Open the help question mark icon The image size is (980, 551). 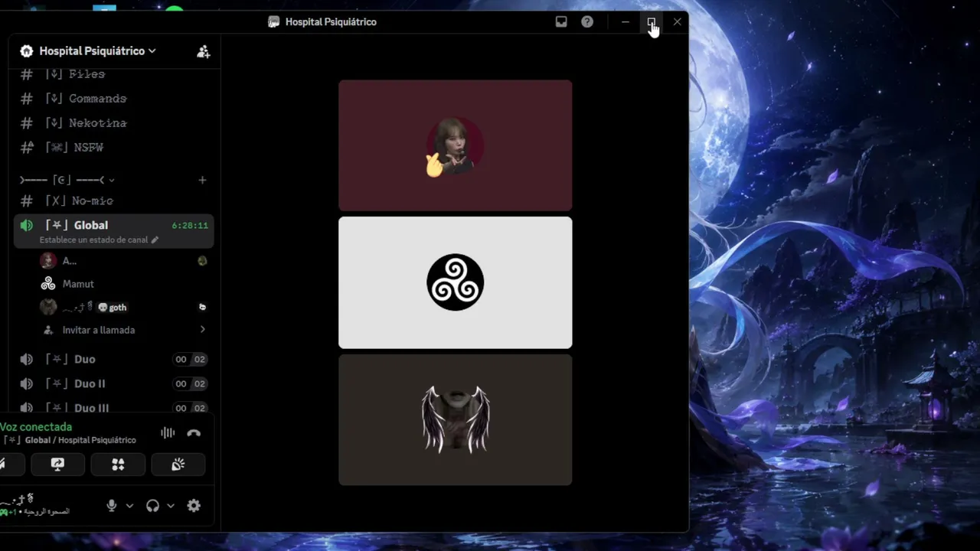pos(587,21)
